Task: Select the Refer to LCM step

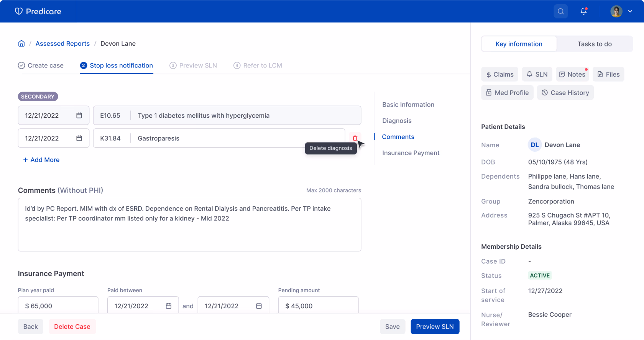Action: [x=258, y=66]
